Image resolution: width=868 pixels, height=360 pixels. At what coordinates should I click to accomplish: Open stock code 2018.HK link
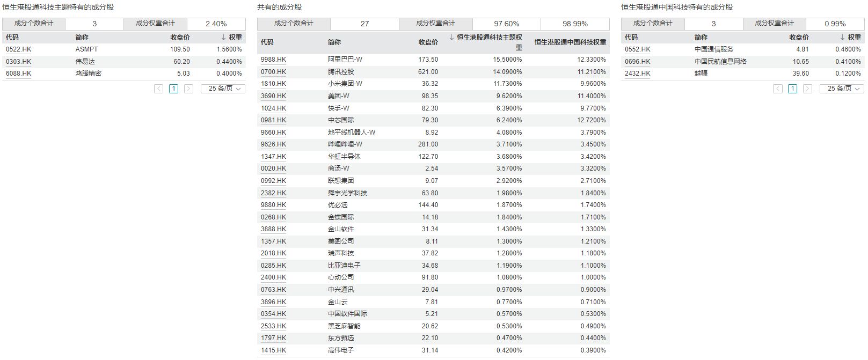(x=274, y=253)
